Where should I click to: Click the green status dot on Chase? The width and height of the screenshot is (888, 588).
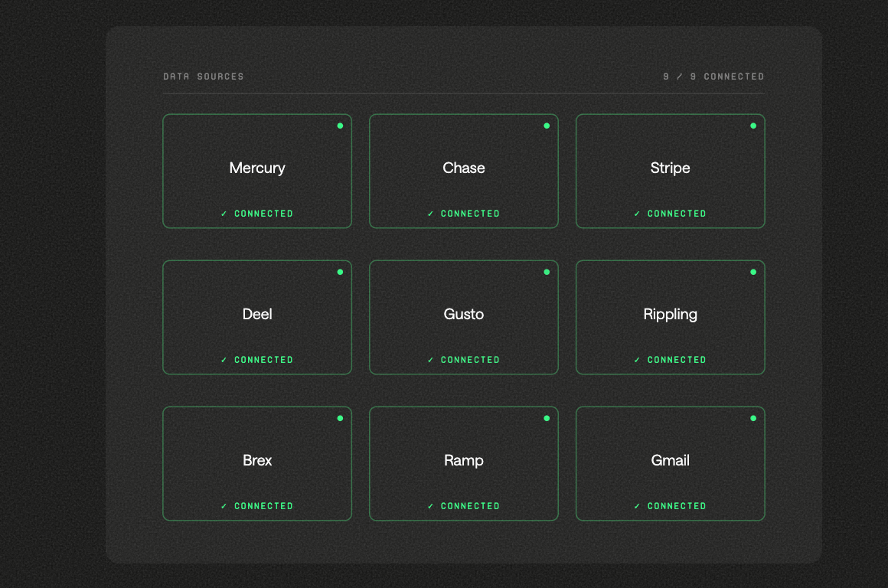coord(547,126)
